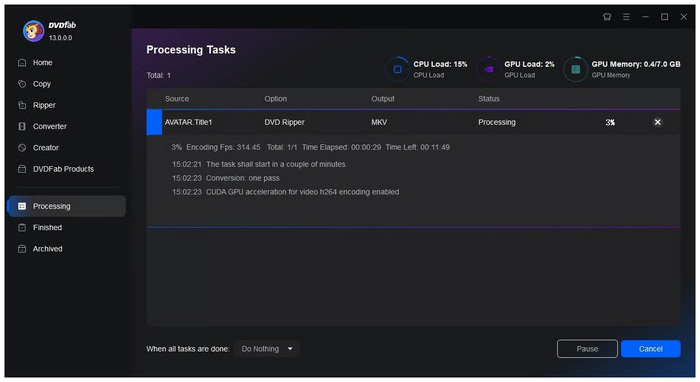700x382 pixels.
Task: Click the CPU Load: 15% label
Action: (x=440, y=64)
